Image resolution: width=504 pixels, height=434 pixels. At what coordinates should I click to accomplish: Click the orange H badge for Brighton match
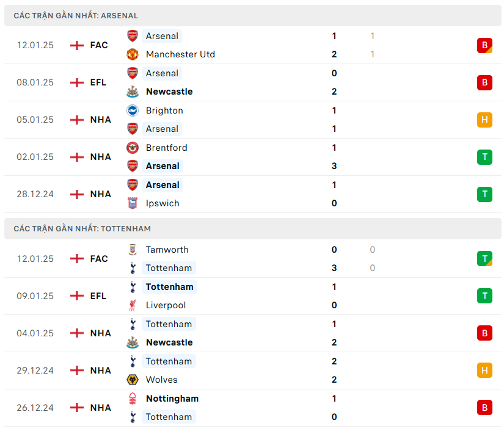pyautogui.click(x=484, y=120)
